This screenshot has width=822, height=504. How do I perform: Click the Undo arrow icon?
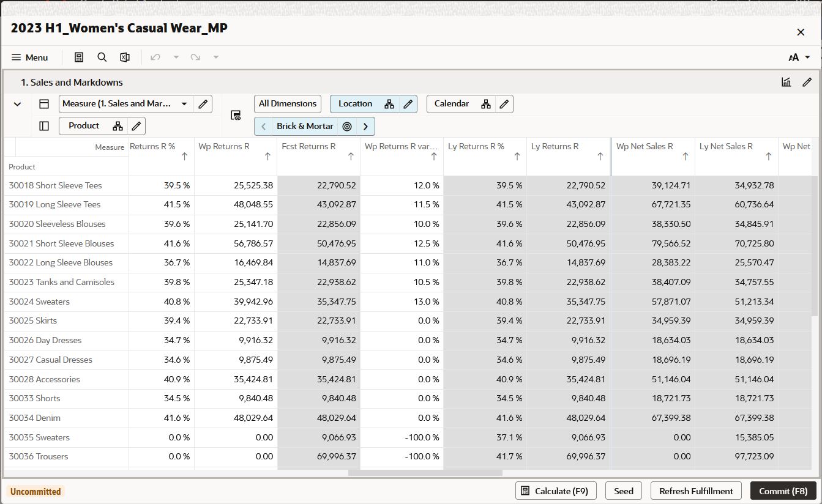click(155, 57)
